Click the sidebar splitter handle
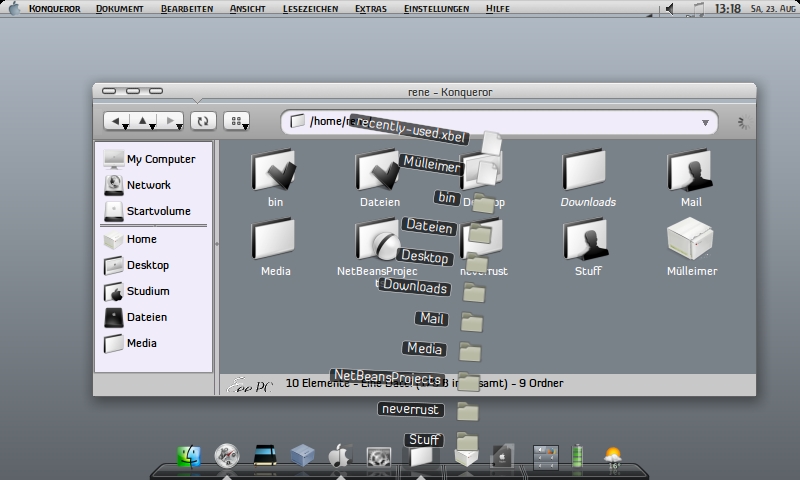The width and height of the screenshot is (800, 480). [x=217, y=244]
